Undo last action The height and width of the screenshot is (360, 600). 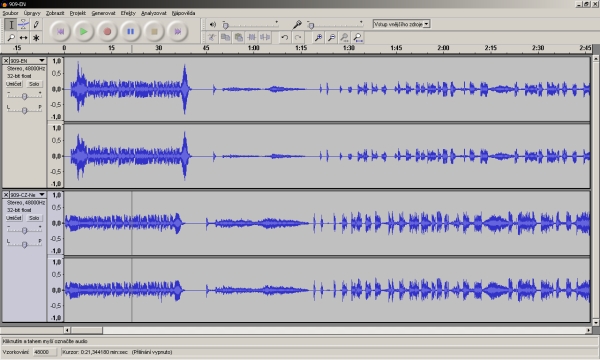click(x=284, y=37)
